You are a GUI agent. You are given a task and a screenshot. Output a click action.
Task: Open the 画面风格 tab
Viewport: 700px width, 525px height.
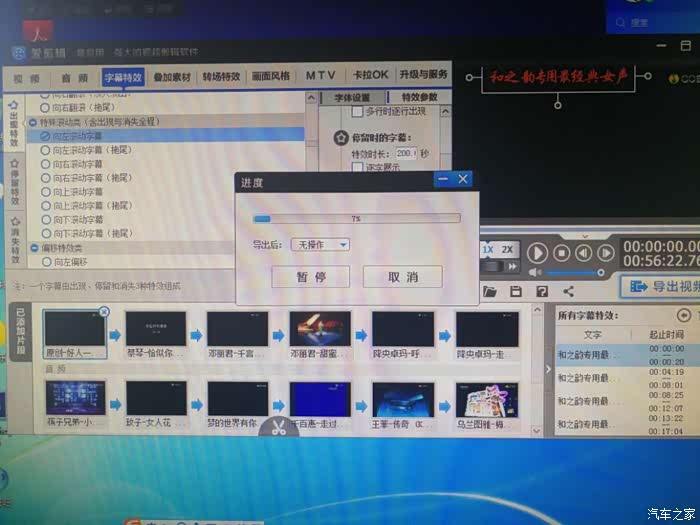[x=271, y=76]
